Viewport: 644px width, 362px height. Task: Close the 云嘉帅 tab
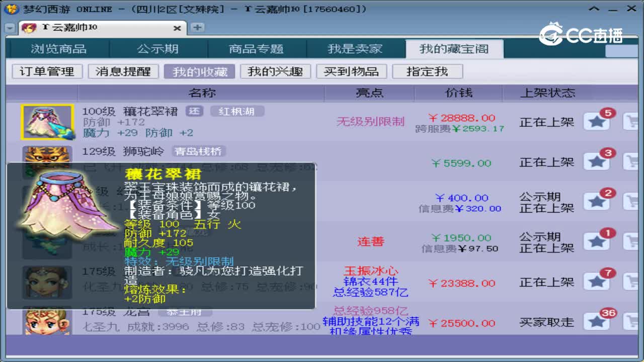click(177, 28)
